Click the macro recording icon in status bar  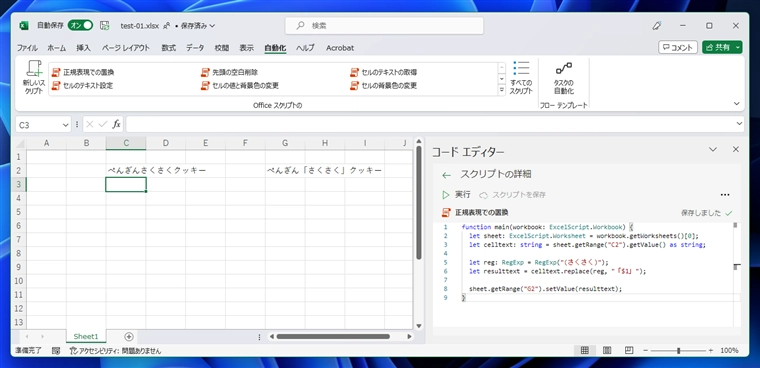click(x=55, y=350)
